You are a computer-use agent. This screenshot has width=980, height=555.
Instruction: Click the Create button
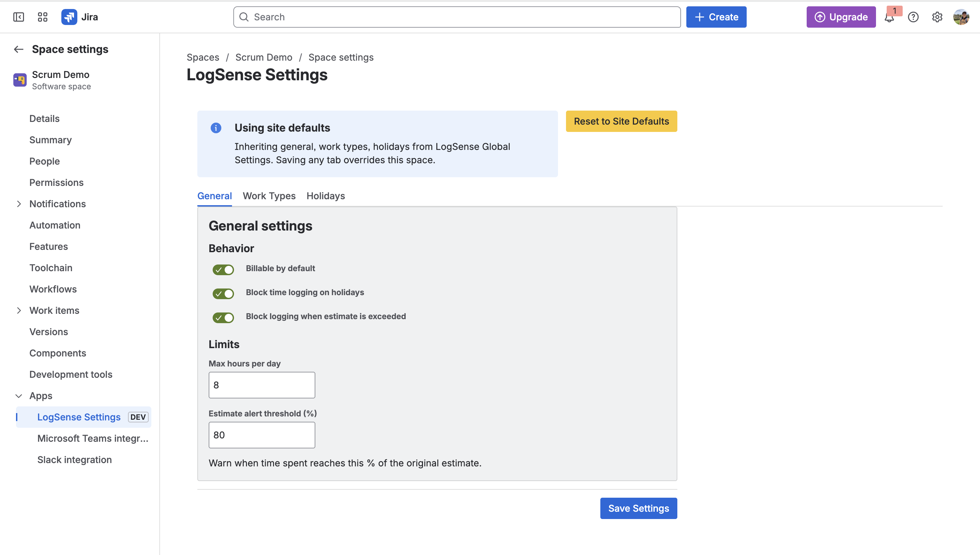[716, 17]
